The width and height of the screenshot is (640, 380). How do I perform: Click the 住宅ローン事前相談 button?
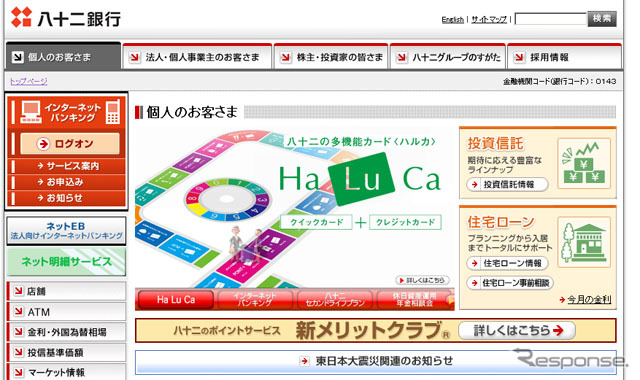510,283
